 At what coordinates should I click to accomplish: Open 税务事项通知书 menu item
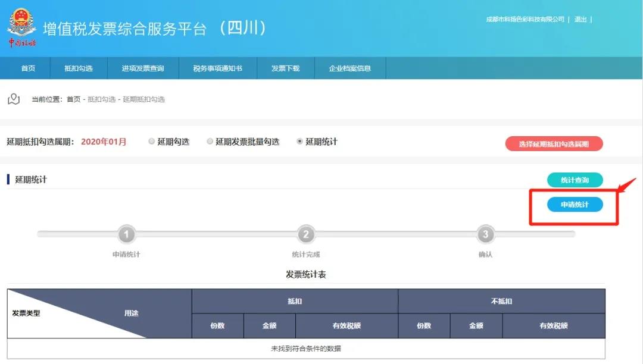[217, 68]
